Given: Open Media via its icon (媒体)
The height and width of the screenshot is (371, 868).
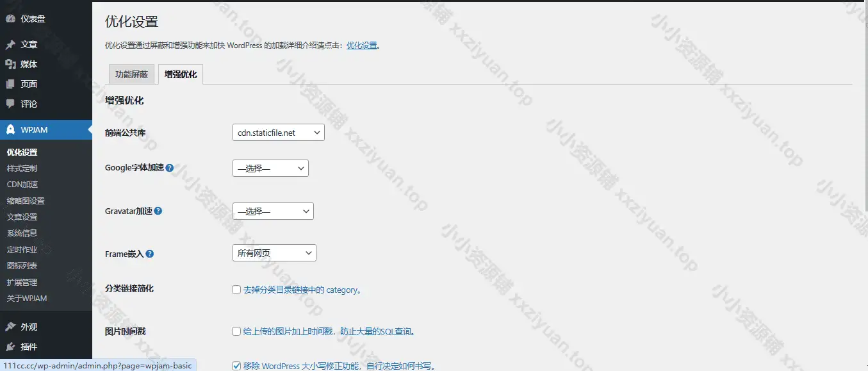Looking at the screenshot, I should pos(10,64).
